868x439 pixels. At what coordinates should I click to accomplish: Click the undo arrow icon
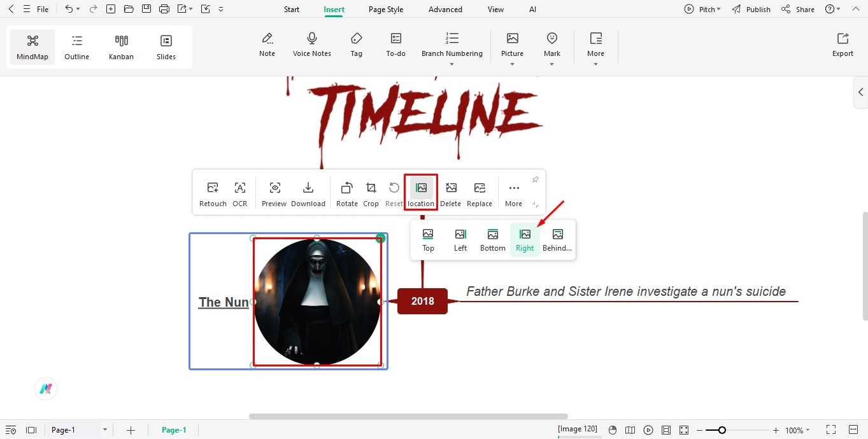coord(69,9)
